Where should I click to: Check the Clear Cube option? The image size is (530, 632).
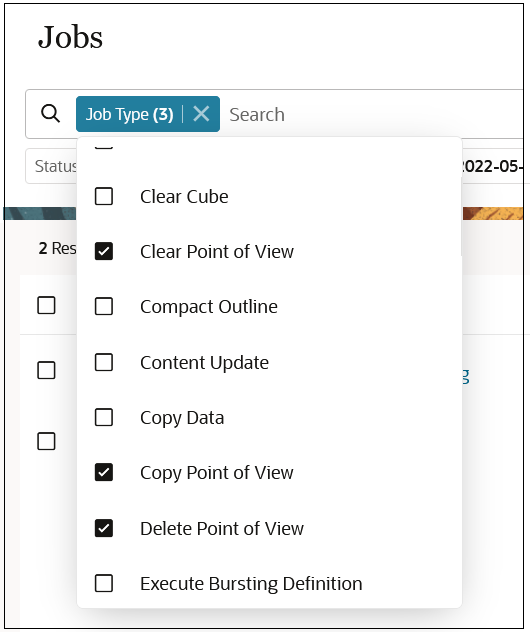104,197
